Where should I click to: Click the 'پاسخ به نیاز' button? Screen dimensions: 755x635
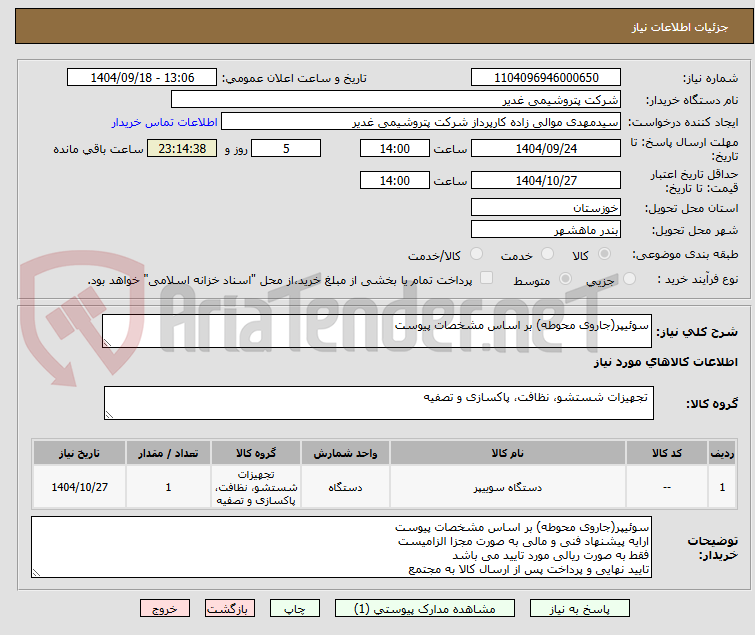tap(580, 609)
